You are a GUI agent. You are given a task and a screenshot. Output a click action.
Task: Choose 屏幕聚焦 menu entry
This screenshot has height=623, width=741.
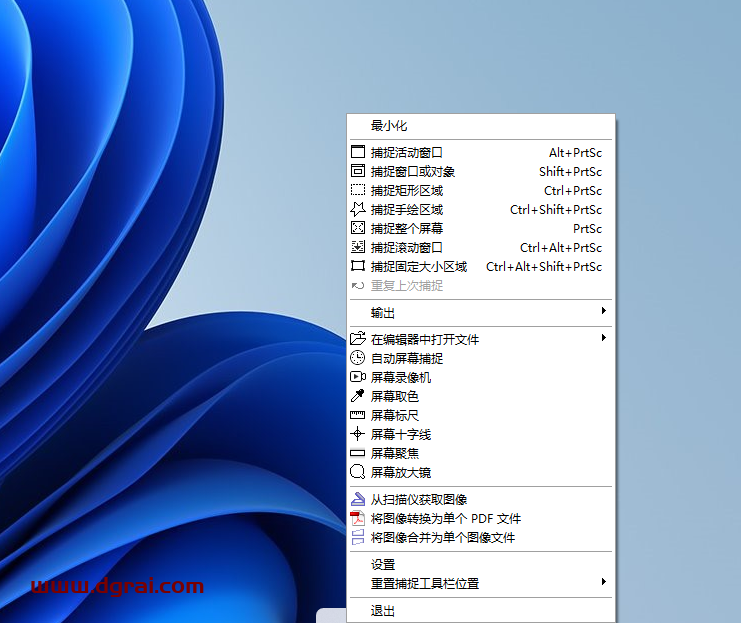(481, 453)
